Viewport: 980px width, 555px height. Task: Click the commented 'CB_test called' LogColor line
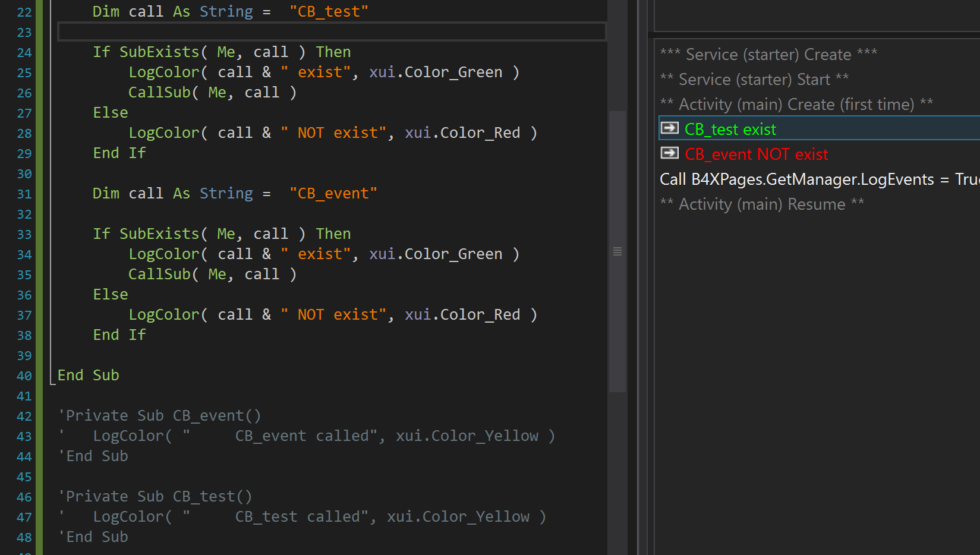click(302, 516)
